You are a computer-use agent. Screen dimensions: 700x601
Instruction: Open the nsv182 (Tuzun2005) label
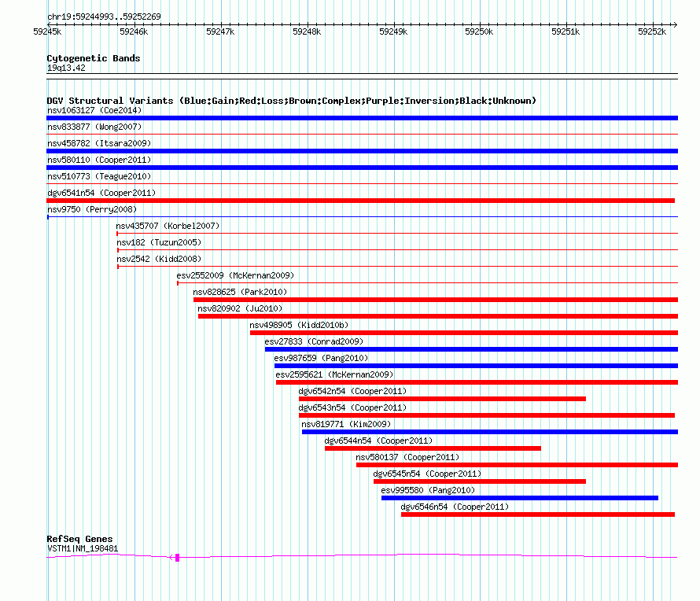click(x=159, y=242)
